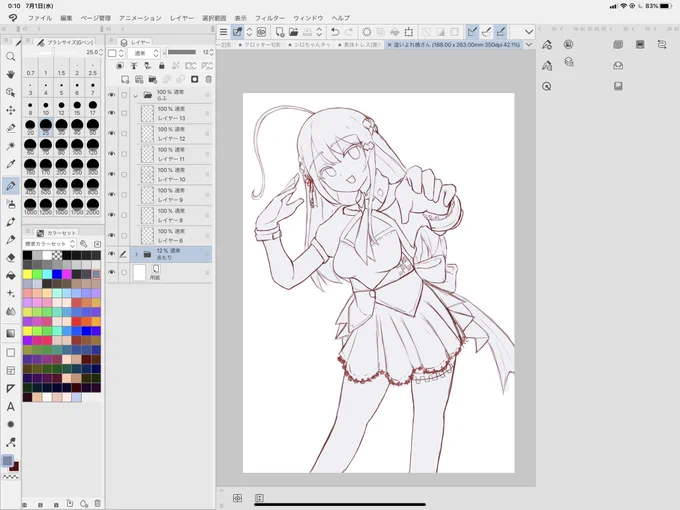Switch to the クロッキー canvas tab
The height and width of the screenshot is (510, 680).
[261, 45]
